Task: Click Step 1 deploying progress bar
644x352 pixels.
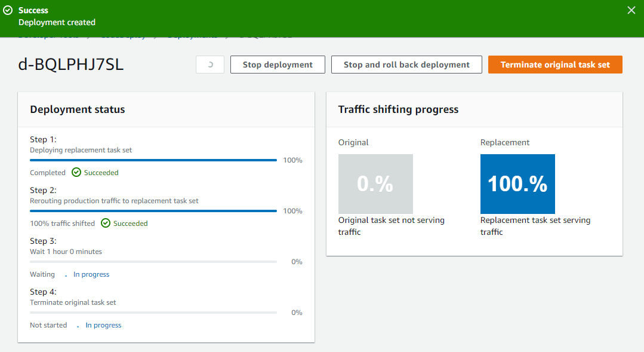Action: [153, 160]
